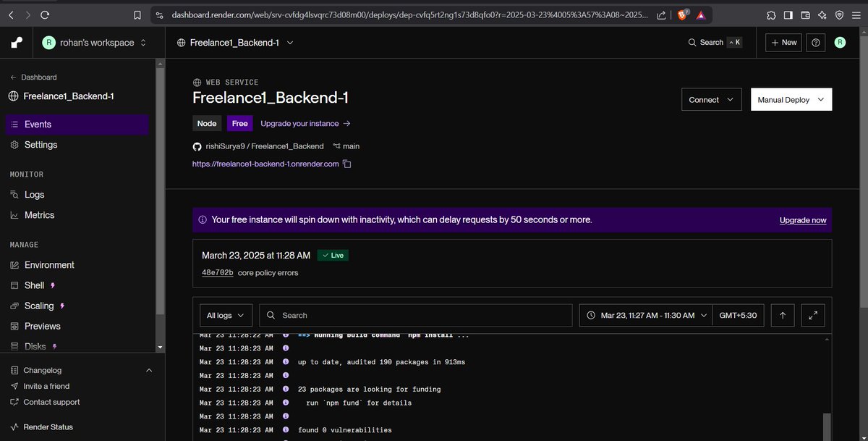The image size is (868, 441).
Task: Go forward in browser history
Action: [27, 14]
